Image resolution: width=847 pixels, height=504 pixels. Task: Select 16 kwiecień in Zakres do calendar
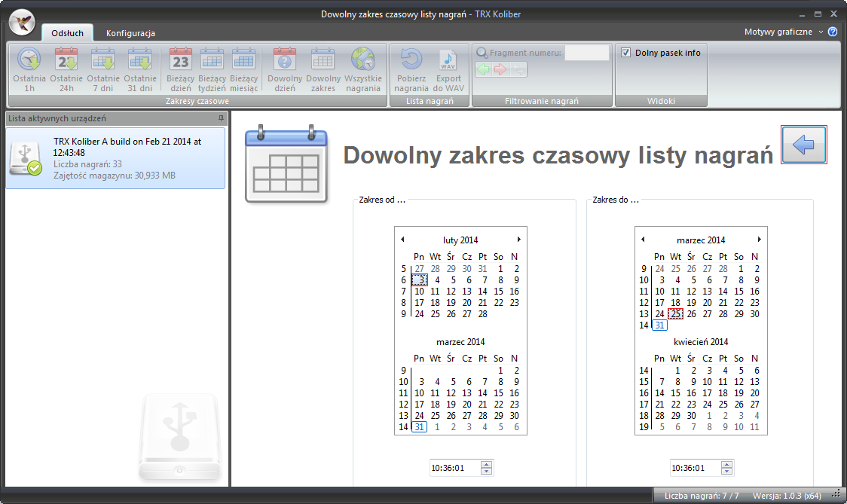click(x=692, y=393)
